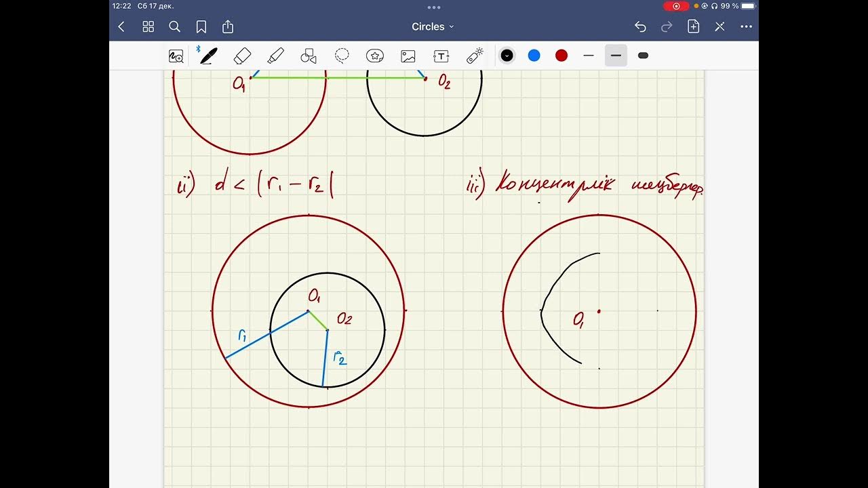Add a new page to the notebook

tap(693, 26)
